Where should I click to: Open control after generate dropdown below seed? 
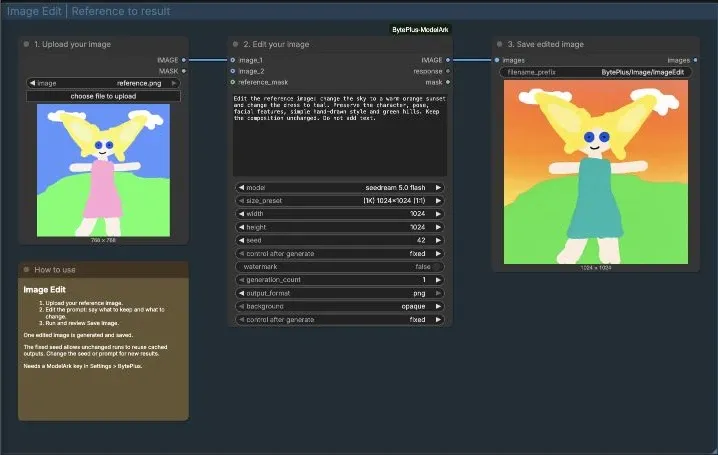pyautogui.click(x=340, y=254)
